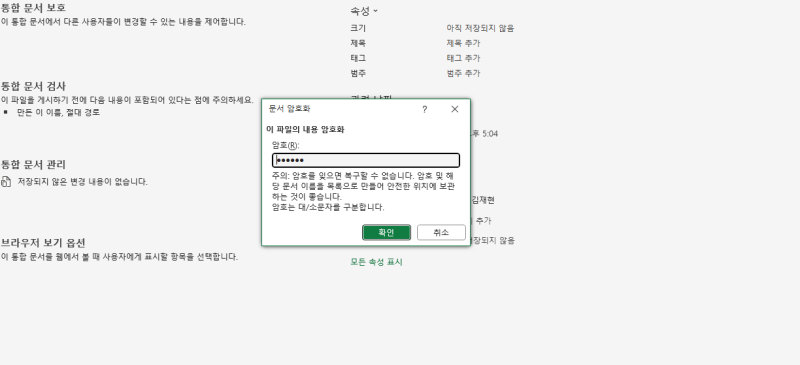Click the 통합 문서 보호 heading
This screenshot has width=800, height=365.
pos(33,8)
